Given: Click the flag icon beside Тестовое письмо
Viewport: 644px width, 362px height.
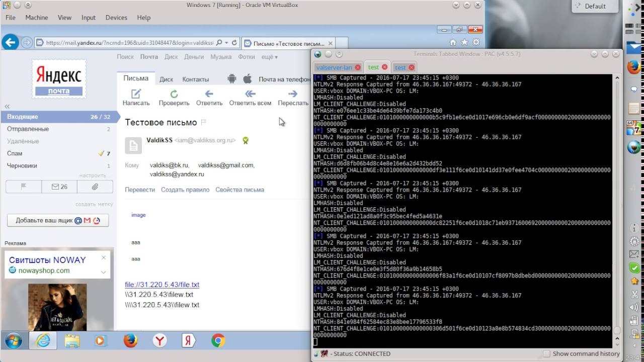Looking at the screenshot, I should tap(204, 122).
